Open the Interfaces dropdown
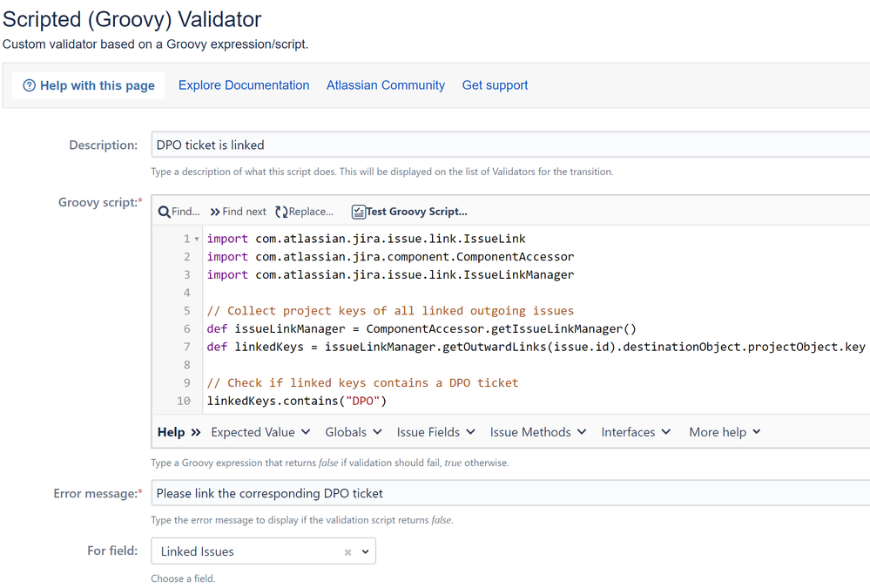 coord(636,432)
